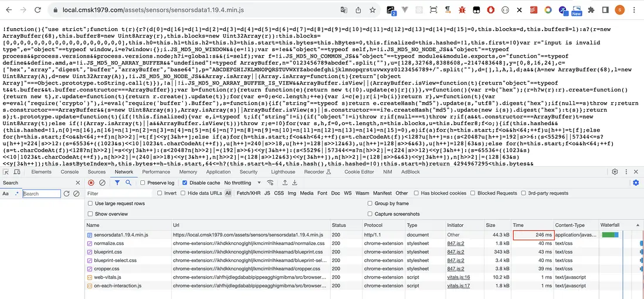Enable Show overview checkbox
This screenshot has height=299, width=644.
(x=90, y=214)
